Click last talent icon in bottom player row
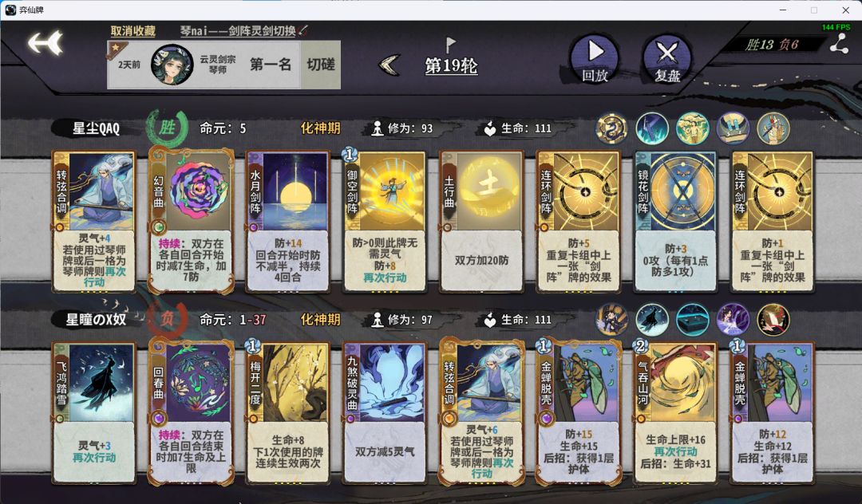The height and width of the screenshot is (504, 862). pos(773,320)
